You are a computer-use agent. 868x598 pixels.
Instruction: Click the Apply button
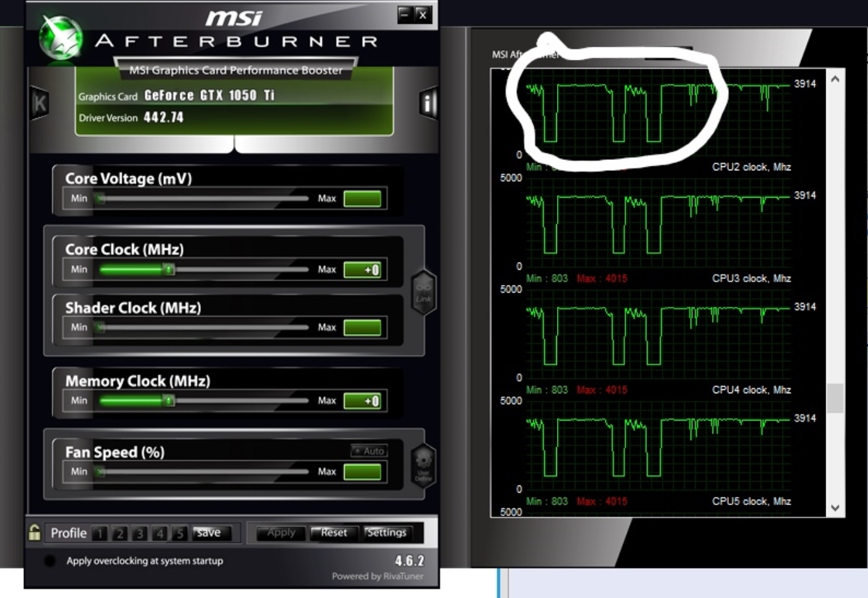281,532
